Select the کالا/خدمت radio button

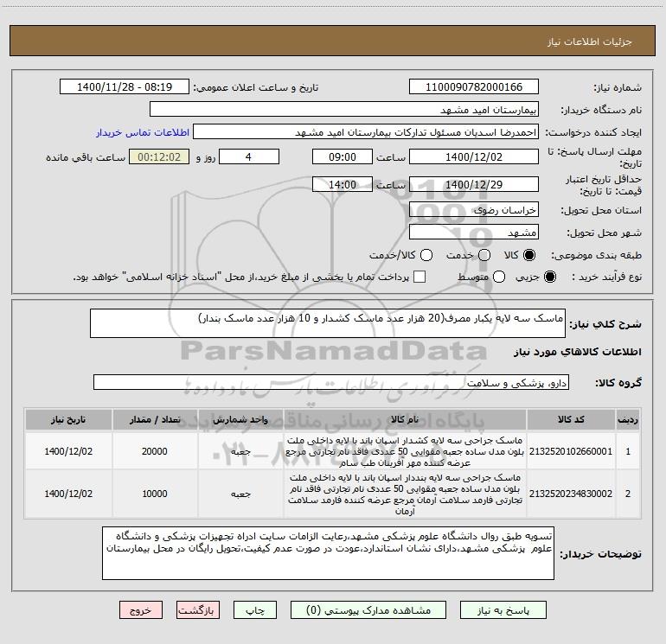[426, 255]
